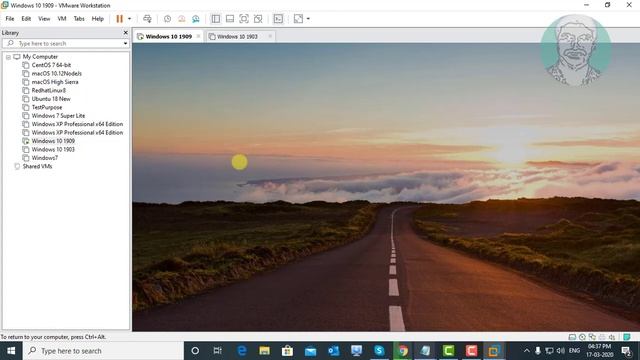Open Cortana from the taskbar
The image size is (640, 360).
tap(195, 351)
